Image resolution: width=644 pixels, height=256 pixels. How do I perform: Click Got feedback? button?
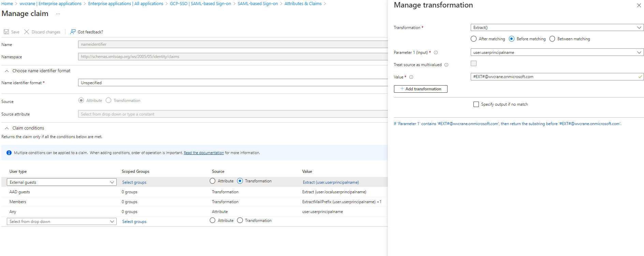pyautogui.click(x=87, y=32)
